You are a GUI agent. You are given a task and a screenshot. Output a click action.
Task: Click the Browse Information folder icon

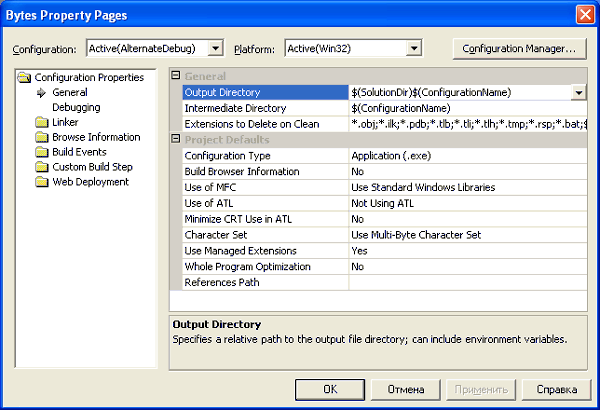(x=42, y=137)
